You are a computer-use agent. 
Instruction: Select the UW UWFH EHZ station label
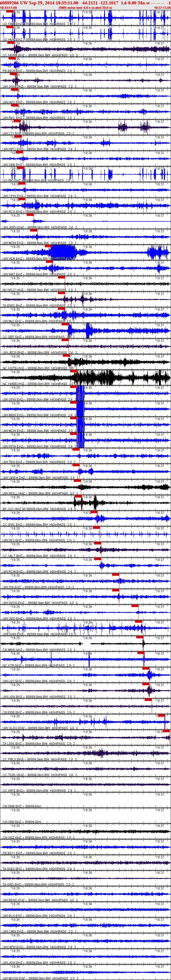pyautogui.click(x=40, y=478)
